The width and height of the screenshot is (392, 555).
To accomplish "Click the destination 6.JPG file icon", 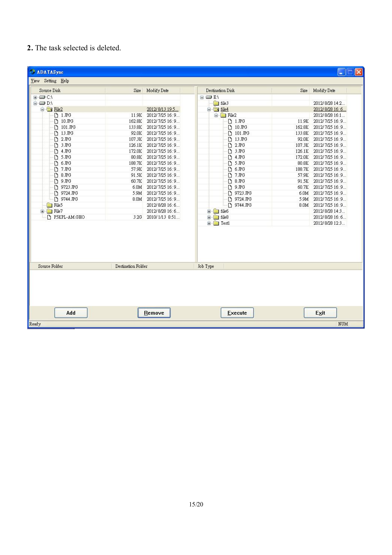I will [230, 169].
